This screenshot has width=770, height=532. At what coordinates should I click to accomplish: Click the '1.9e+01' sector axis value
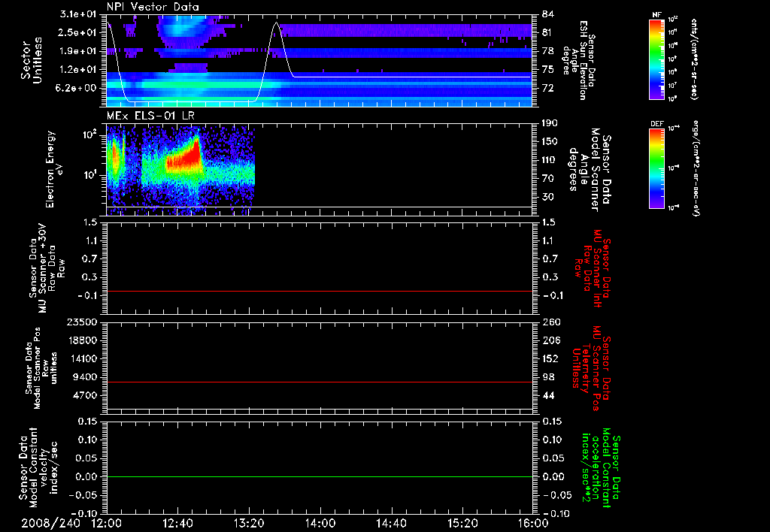(78, 51)
